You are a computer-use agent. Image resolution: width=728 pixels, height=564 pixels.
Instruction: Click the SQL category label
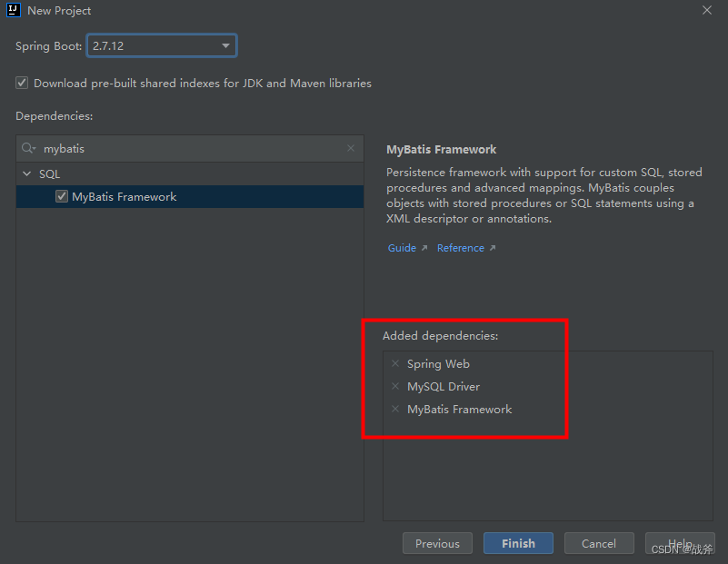pyautogui.click(x=50, y=174)
